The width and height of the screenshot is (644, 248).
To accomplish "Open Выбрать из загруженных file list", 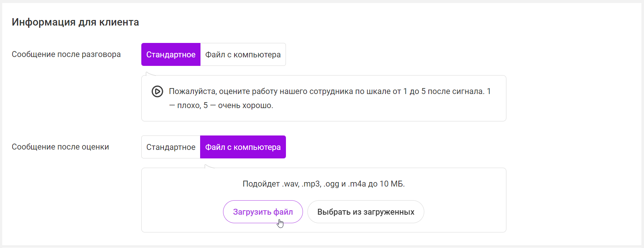I will 365,212.
